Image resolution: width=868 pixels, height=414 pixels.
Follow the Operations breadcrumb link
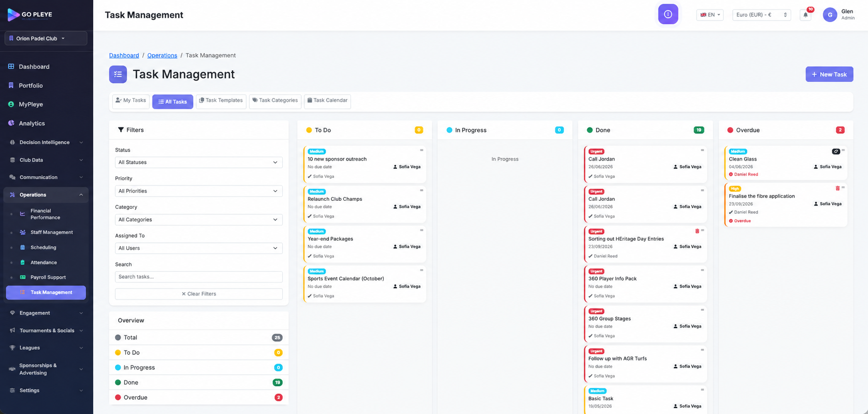point(162,55)
